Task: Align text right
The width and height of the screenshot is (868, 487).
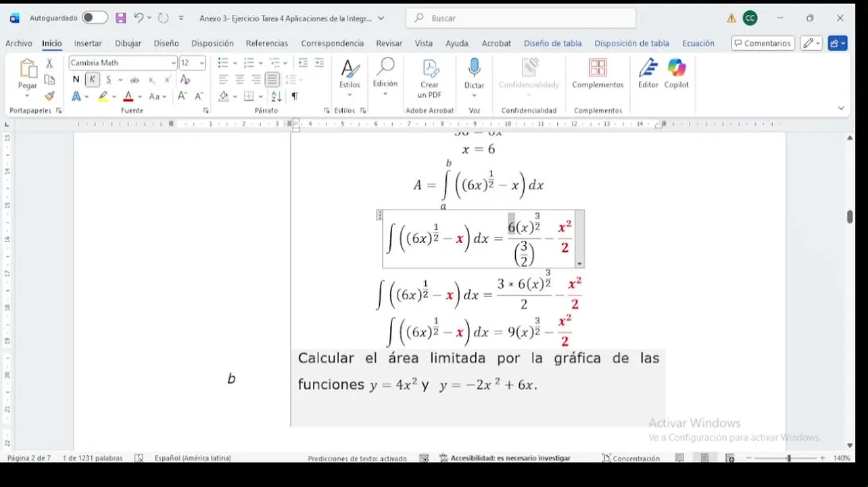Action: pos(256,80)
